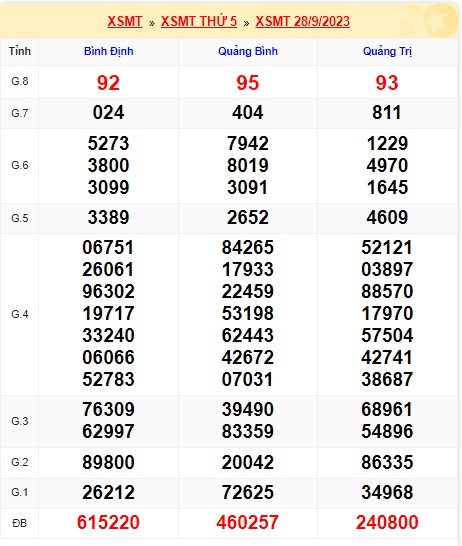462x546 pixels.
Task: Click the ĐB row label
Action: 19,523
